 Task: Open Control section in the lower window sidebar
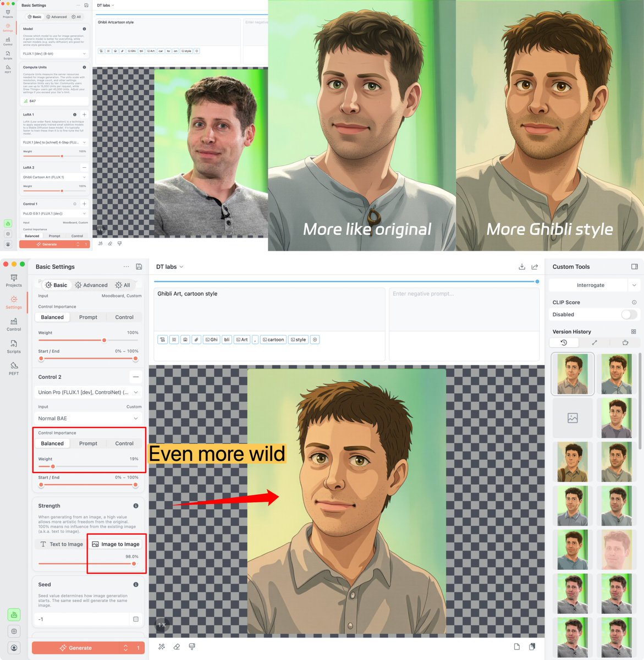[14, 324]
